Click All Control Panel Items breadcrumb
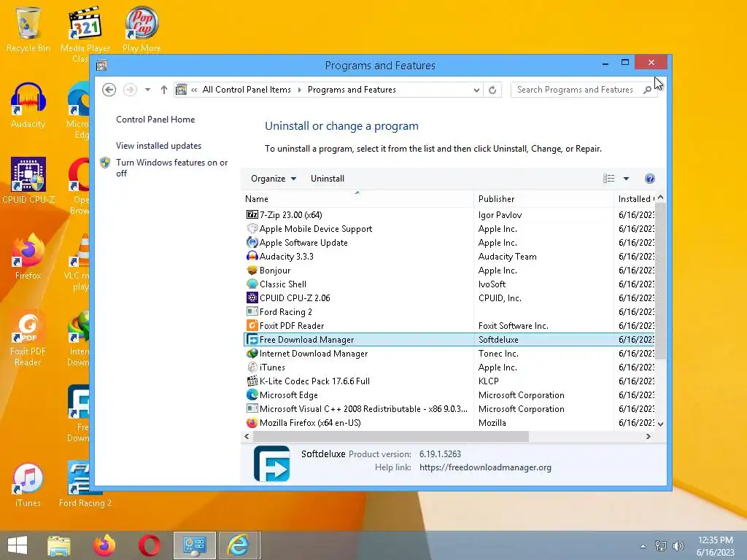This screenshot has height=560, width=747. click(247, 90)
